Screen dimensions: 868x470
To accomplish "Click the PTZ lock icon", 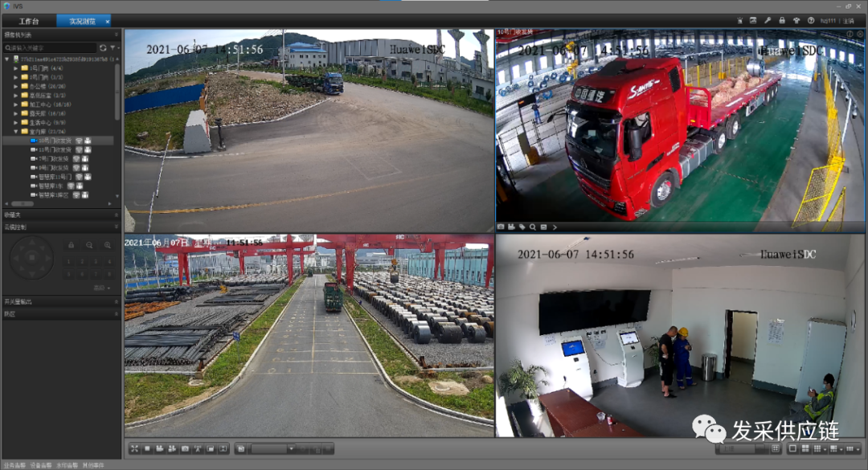I will (x=71, y=245).
